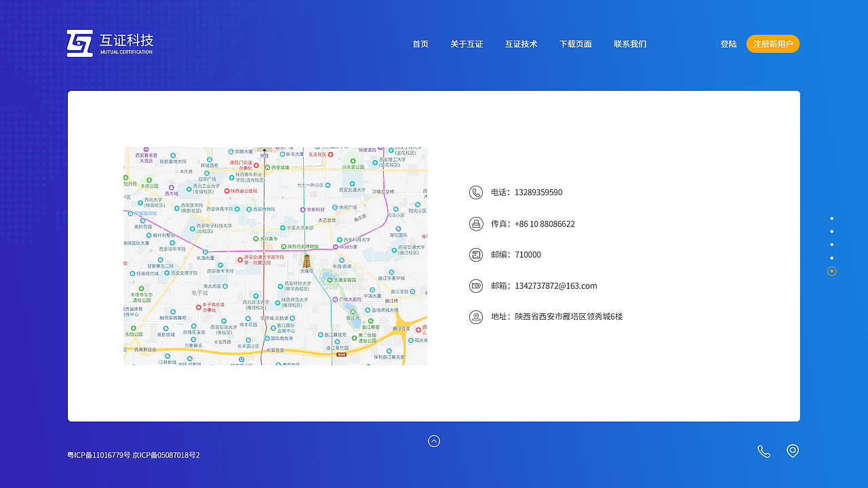Select the second pagination dot on the right

pyautogui.click(x=832, y=231)
